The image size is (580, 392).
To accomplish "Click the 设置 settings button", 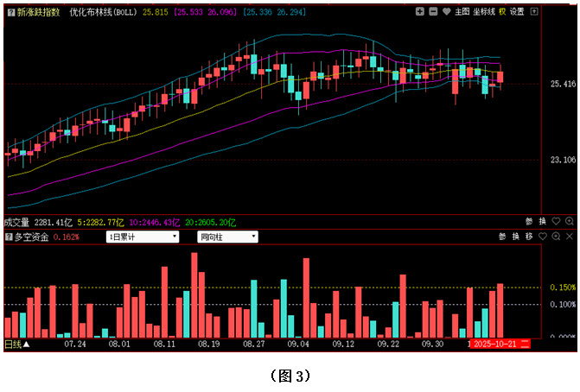I will (x=517, y=12).
